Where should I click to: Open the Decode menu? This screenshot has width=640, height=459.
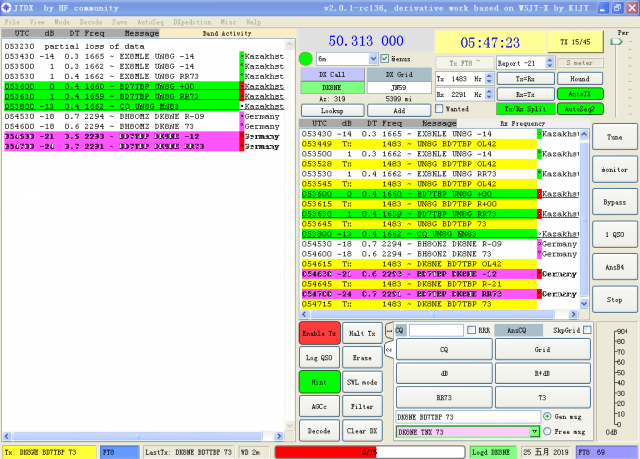91,22
